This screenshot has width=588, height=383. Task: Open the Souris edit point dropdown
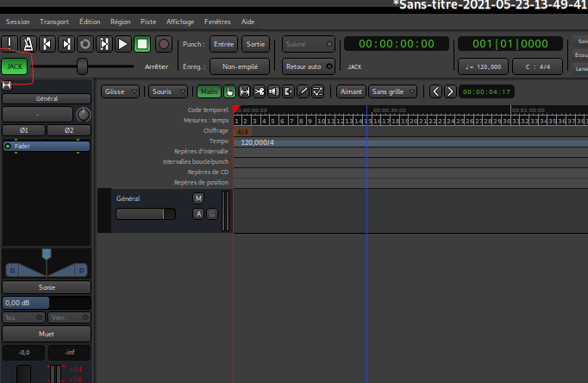pyautogui.click(x=168, y=91)
